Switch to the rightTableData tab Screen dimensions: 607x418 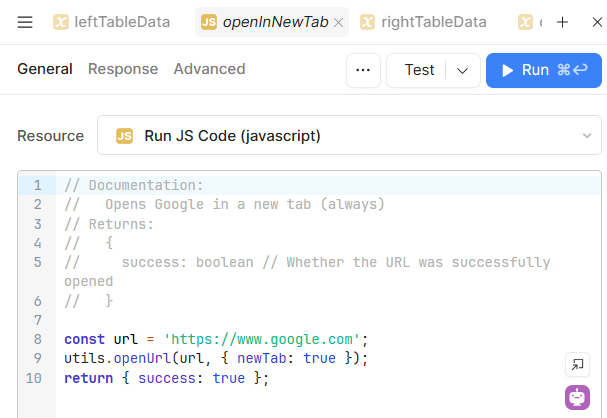(x=424, y=22)
